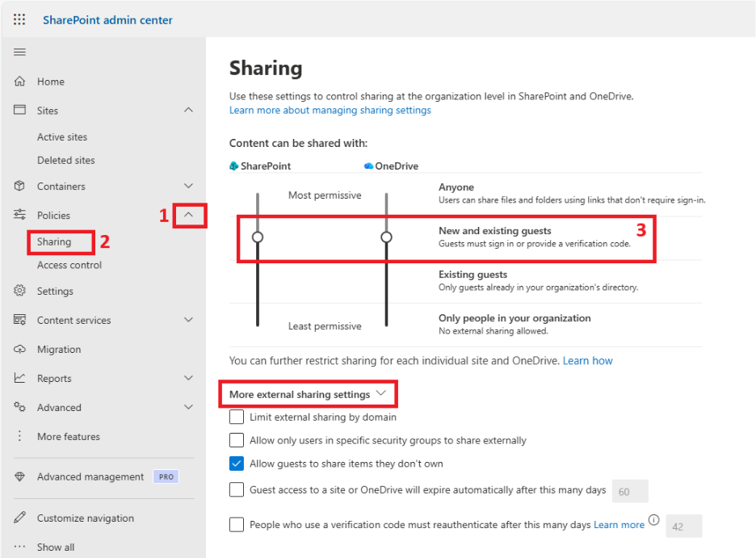The image size is (756, 558).
Task: Open Learn more about managing sharing settings
Action: tap(330, 110)
